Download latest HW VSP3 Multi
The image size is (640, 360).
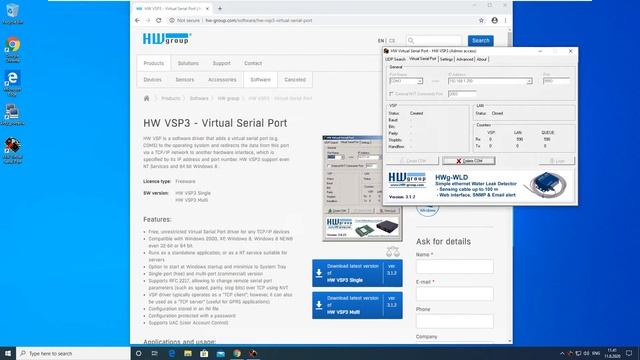click(x=357, y=305)
